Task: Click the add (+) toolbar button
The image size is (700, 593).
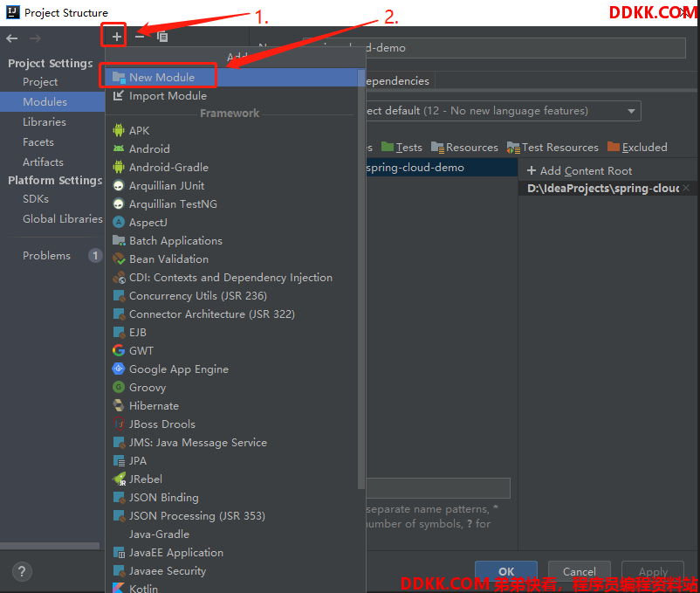Action: pyautogui.click(x=116, y=37)
